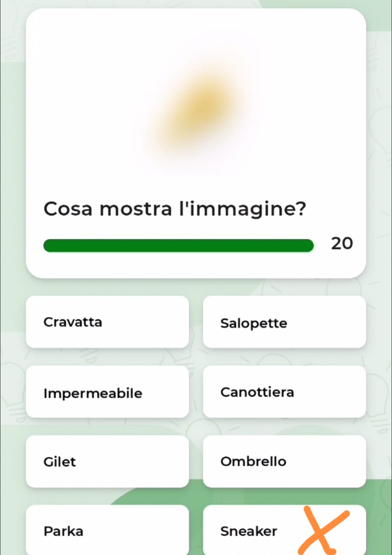Tap the Canottiera answer button
This screenshot has height=555, width=392.
pos(284,392)
